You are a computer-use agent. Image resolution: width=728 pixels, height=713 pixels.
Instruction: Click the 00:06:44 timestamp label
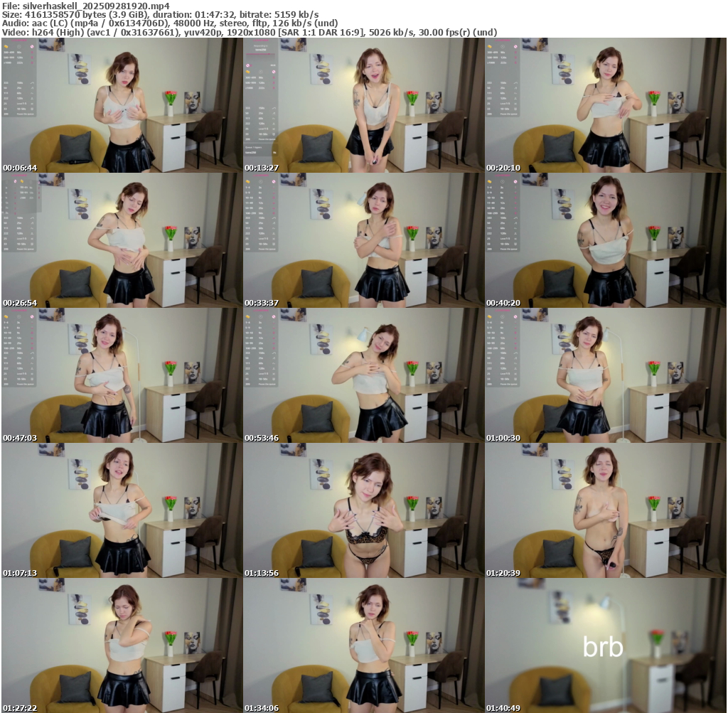[19, 168]
